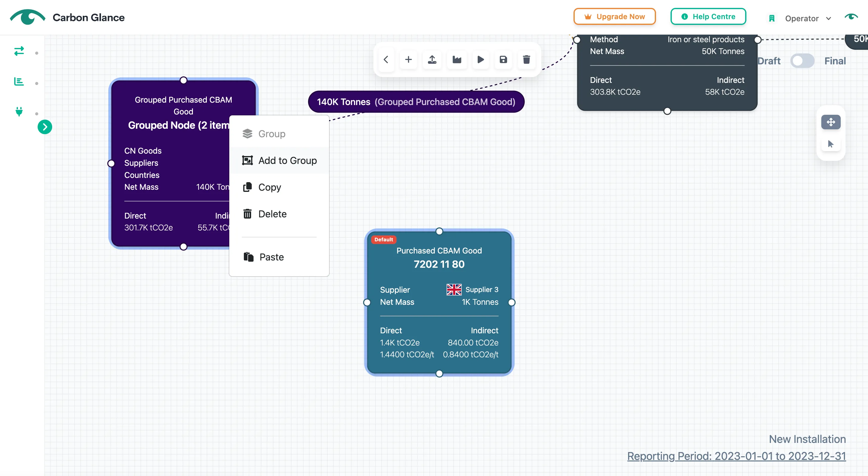Open the plug sidebar icon

pyautogui.click(x=19, y=111)
